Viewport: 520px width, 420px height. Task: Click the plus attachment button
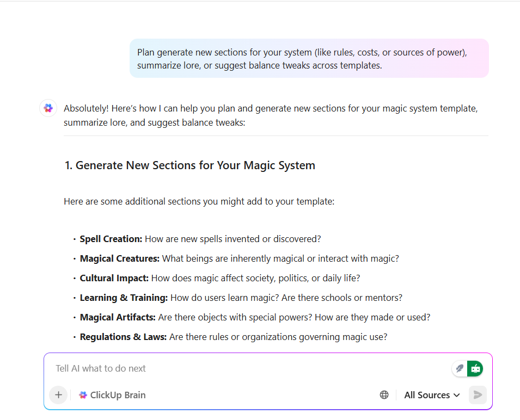tap(58, 395)
